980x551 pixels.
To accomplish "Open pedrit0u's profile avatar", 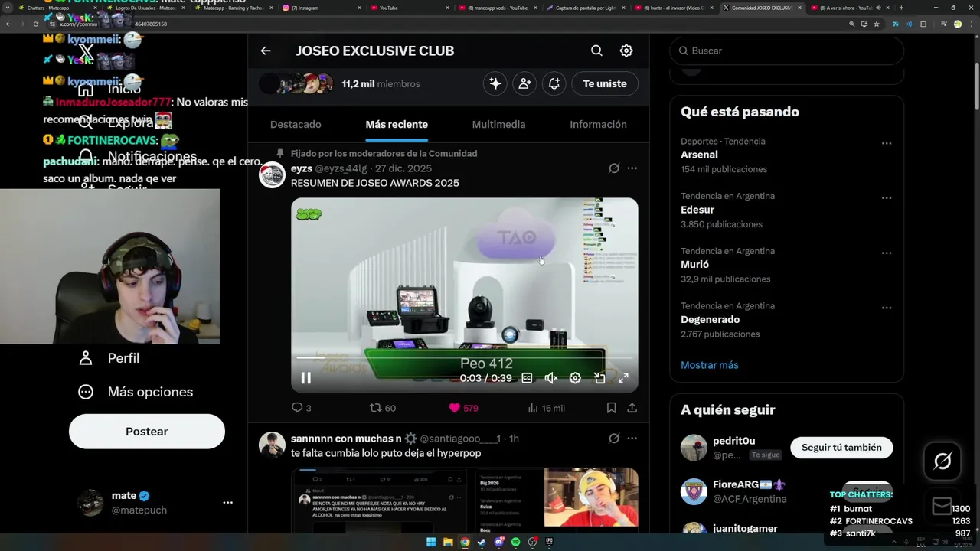I will click(694, 448).
